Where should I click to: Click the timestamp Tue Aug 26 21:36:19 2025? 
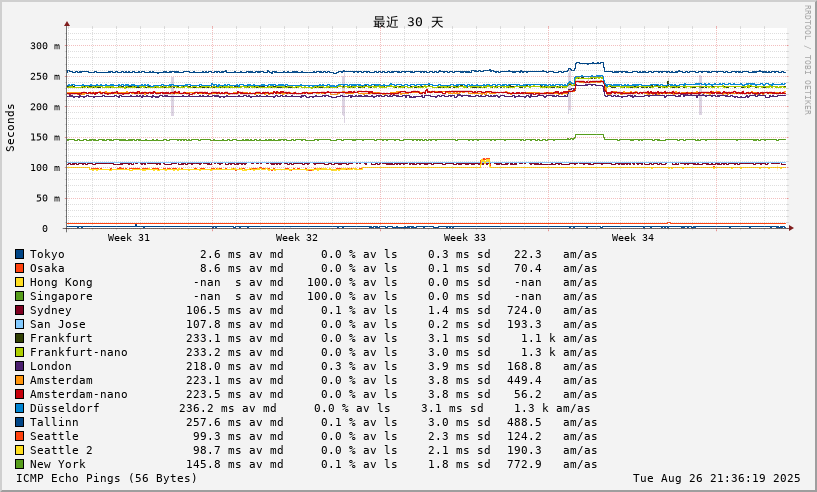tap(716, 478)
